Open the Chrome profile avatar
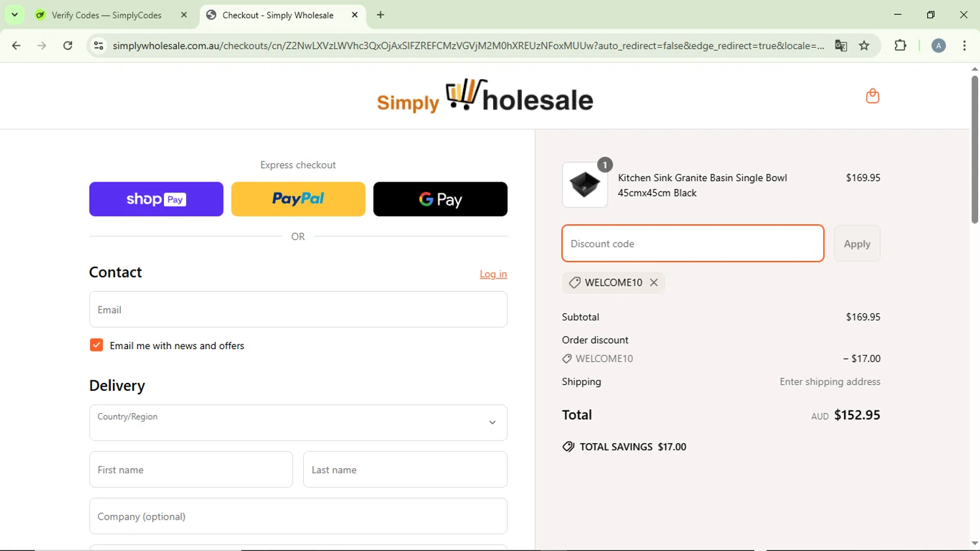Viewport: 980px width, 551px height. pyautogui.click(x=938, y=46)
